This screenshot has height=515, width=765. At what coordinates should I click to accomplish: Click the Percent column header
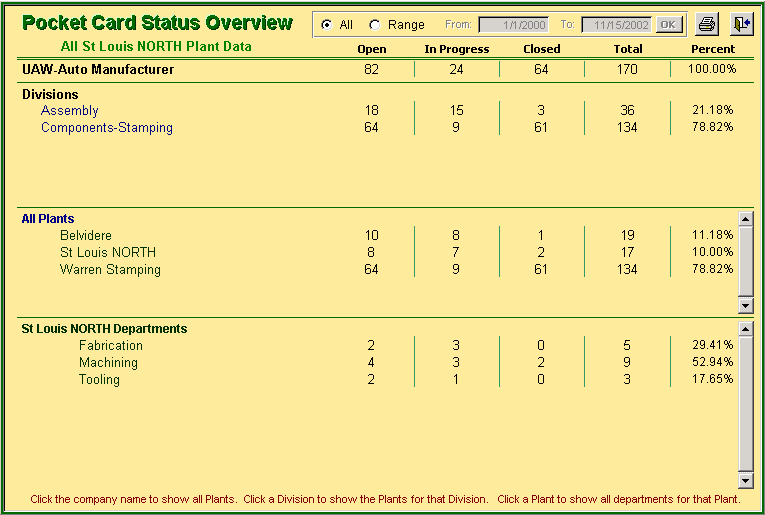click(x=713, y=49)
